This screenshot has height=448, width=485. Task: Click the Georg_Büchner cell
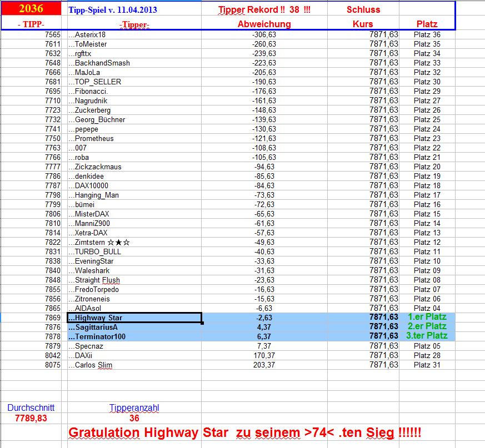(134, 120)
